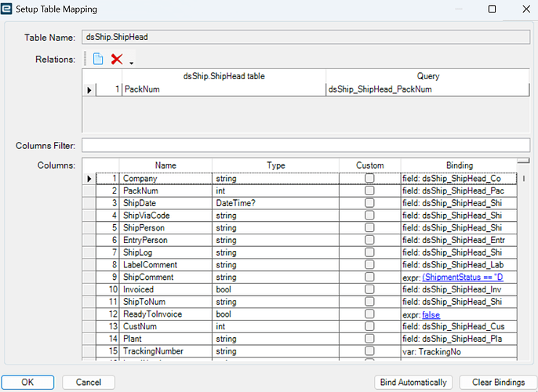Toggle Custom checkbox for ReadyToInvoice row
Screen dimensions: 538x392
[x=369, y=314]
